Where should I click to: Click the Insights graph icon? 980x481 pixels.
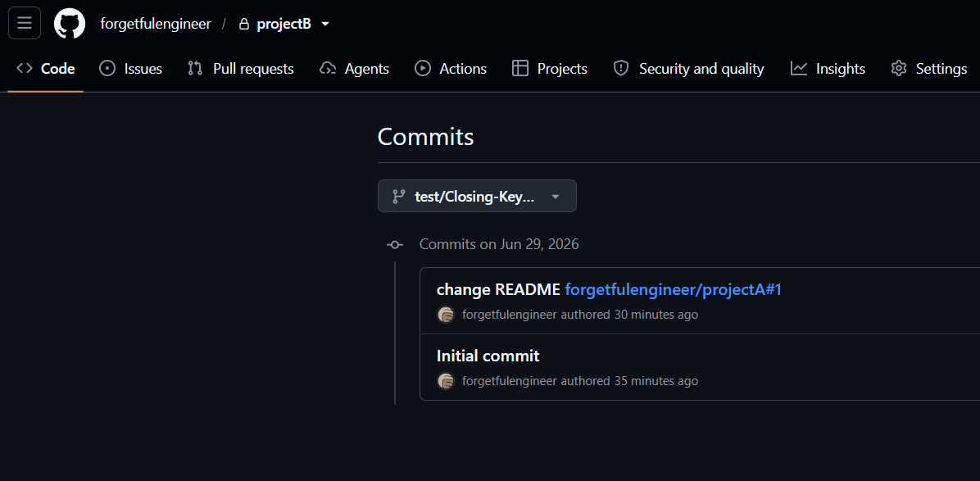[x=799, y=69]
